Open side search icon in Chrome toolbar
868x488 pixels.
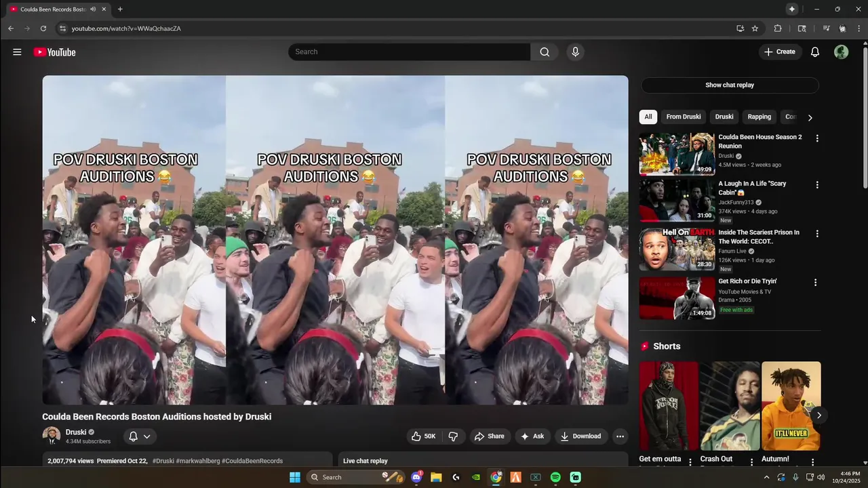pyautogui.click(x=802, y=28)
